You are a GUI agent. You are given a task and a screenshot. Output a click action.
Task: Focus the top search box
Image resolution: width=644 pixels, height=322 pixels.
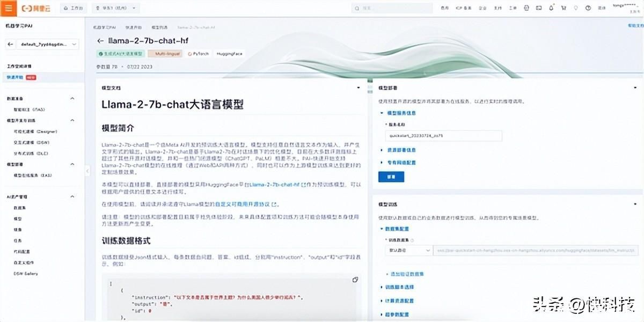click(392, 8)
